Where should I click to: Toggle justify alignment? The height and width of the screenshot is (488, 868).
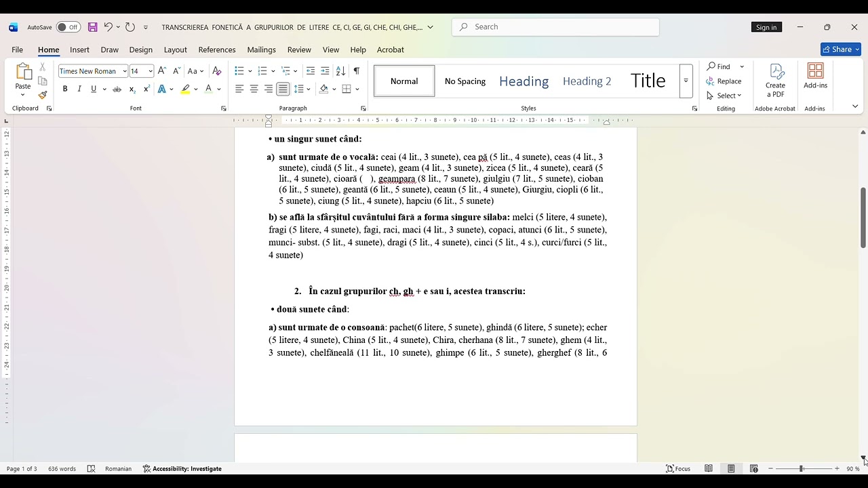click(x=283, y=89)
